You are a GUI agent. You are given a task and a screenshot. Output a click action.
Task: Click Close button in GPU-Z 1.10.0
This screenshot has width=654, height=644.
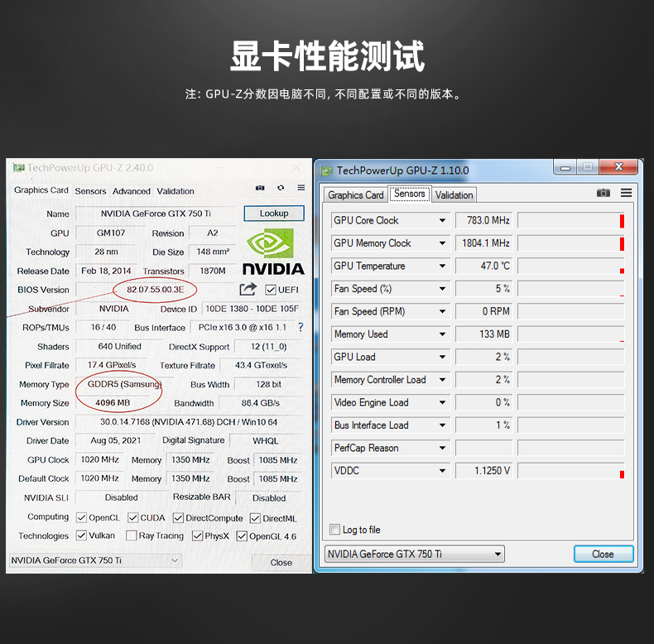pyautogui.click(x=604, y=554)
